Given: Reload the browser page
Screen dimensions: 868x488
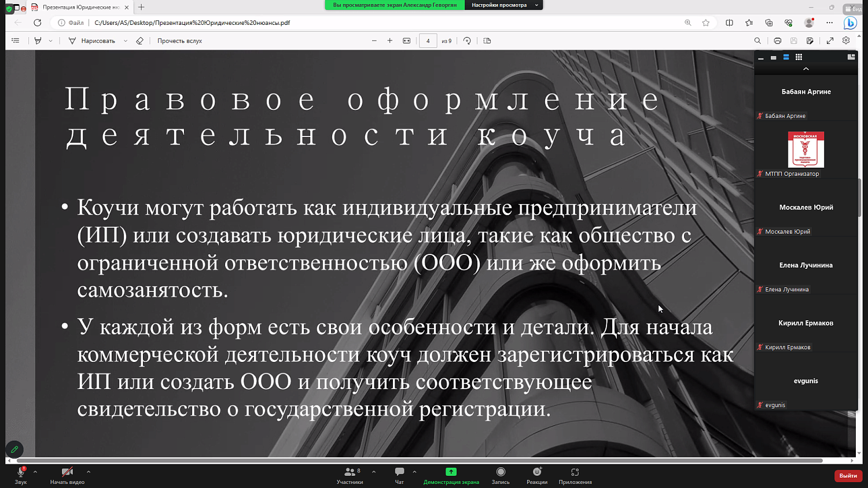Looking at the screenshot, I should pyautogui.click(x=38, y=23).
